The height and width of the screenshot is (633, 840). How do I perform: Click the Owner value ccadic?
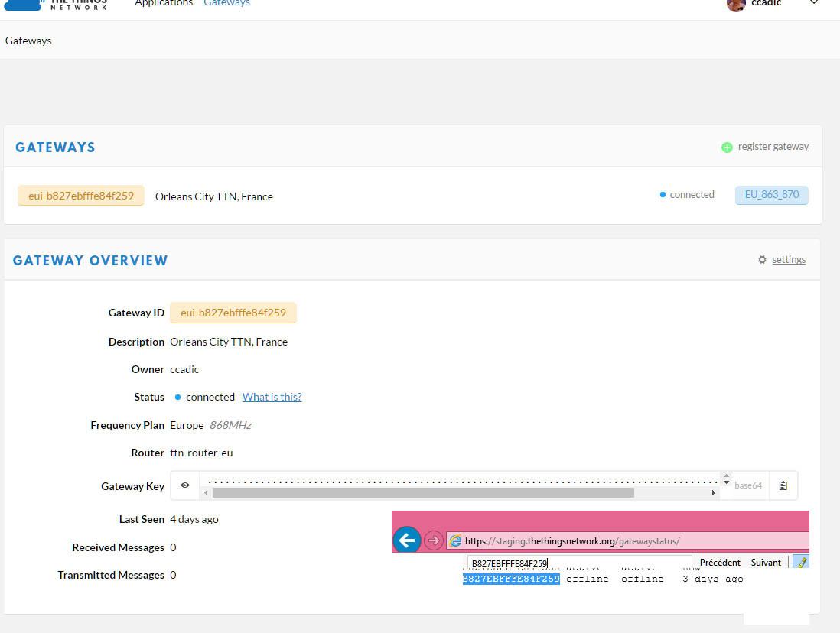(184, 369)
